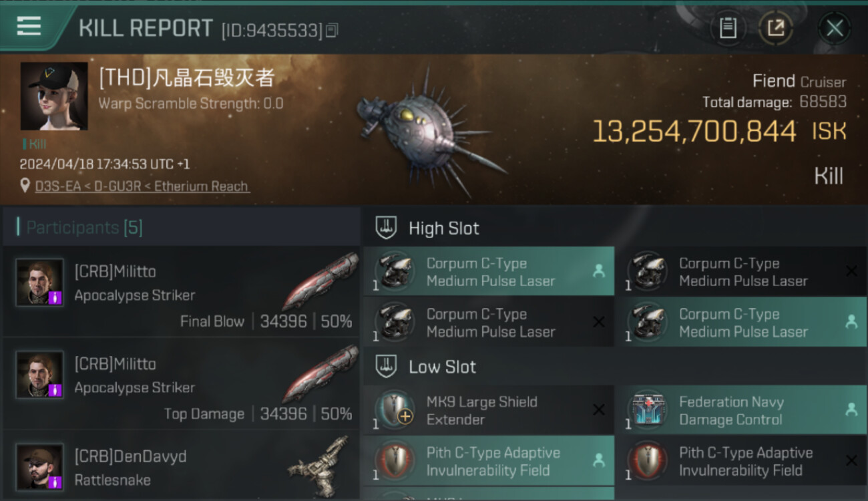Select Participants [5] header
The height and width of the screenshot is (501, 868).
[x=84, y=228]
